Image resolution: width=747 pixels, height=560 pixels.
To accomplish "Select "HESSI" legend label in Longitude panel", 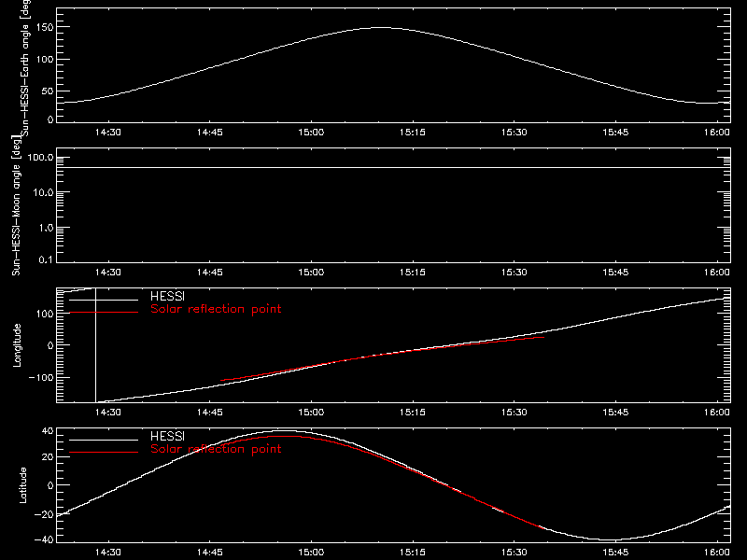I will click(167, 296).
